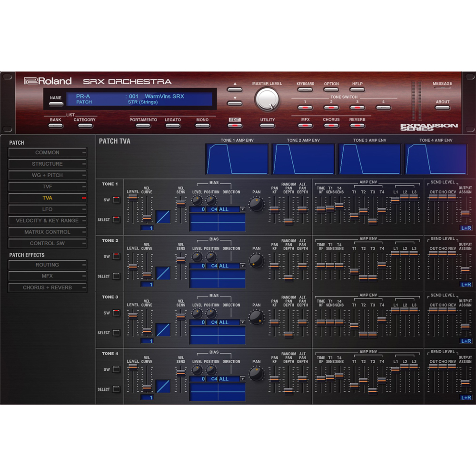Click the ABOUT button

click(442, 108)
